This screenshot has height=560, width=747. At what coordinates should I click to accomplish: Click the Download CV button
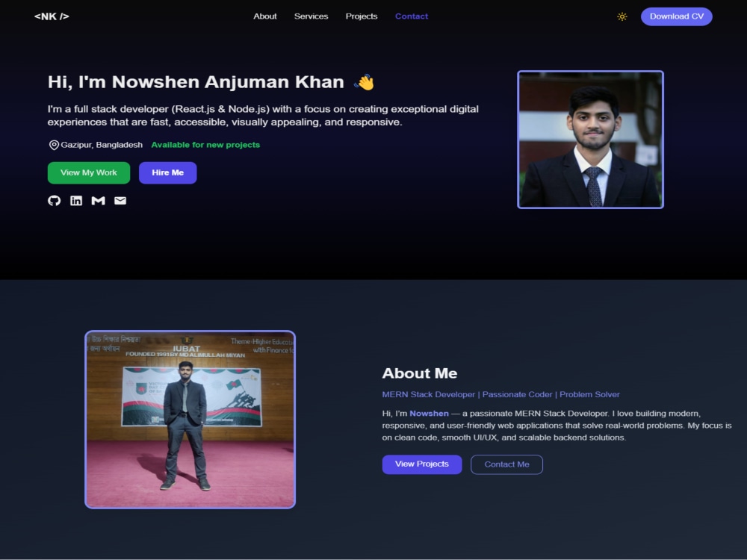tap(677, 16)
